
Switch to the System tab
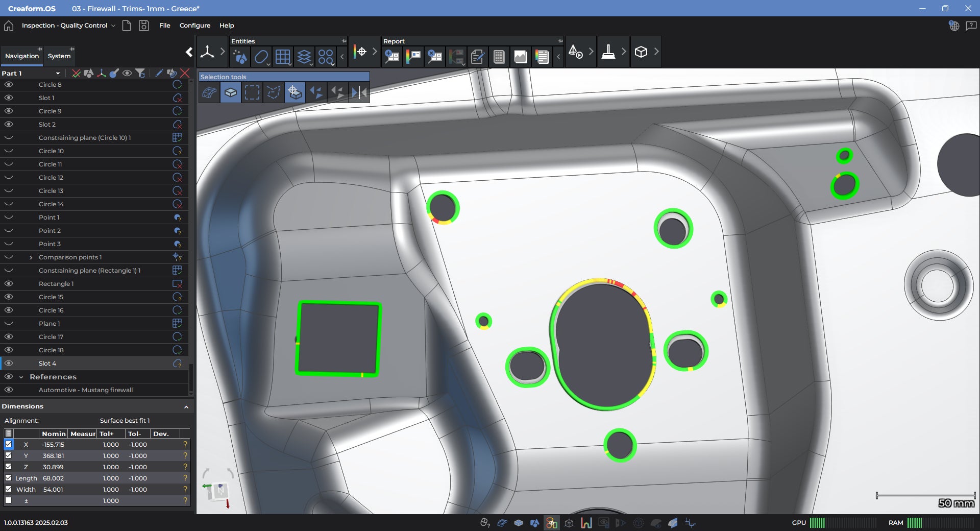pyautogui.click(x=59, y=56)
